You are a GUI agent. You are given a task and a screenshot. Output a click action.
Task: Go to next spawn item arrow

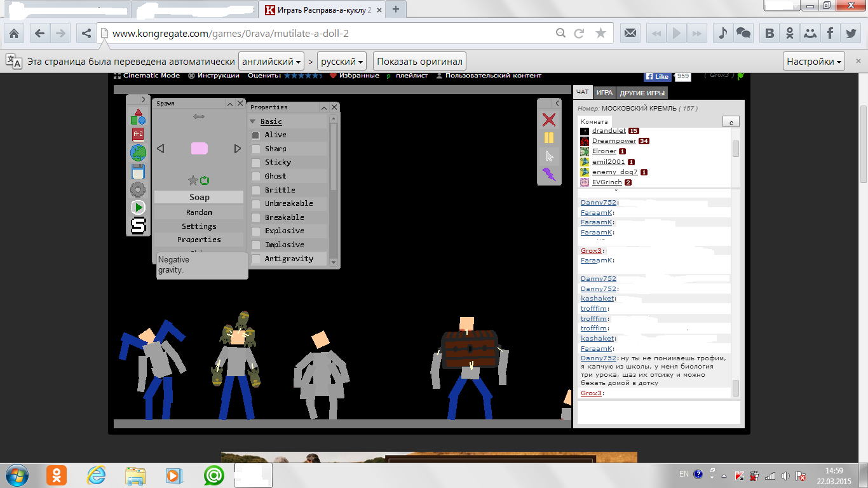pos(238,149)
